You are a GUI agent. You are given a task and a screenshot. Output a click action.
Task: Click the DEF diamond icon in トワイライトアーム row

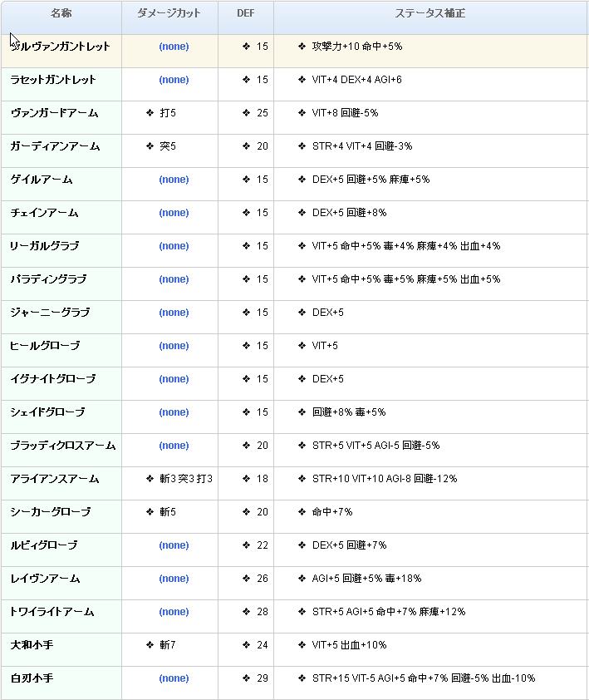click(x=246, y=612)
